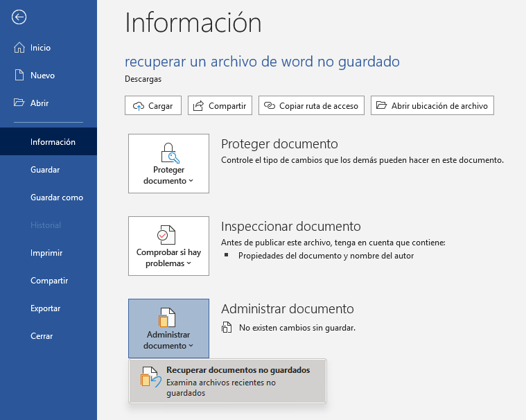Click the share arrow icon on Compartir button
526x420 pixels.
tap(198, 105)
